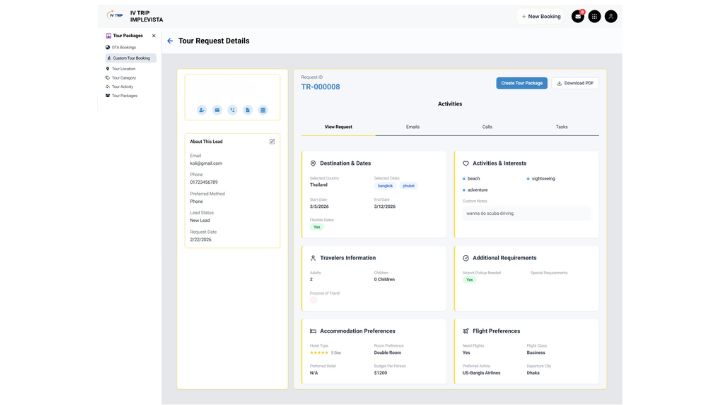This screenshot has height=405, width=720.
Task: Open Tour Activity in the sidebar
Action: pyautogui.click(x=123, y=86)
